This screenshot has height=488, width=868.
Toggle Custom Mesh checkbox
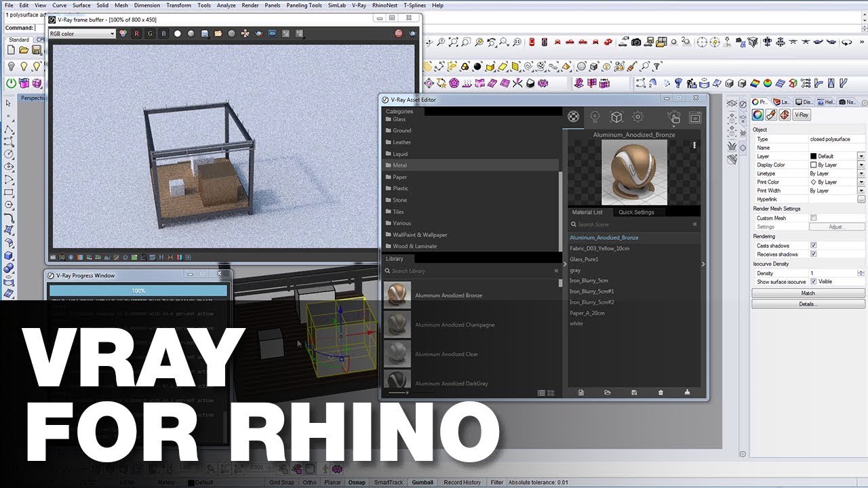[814, 218]
